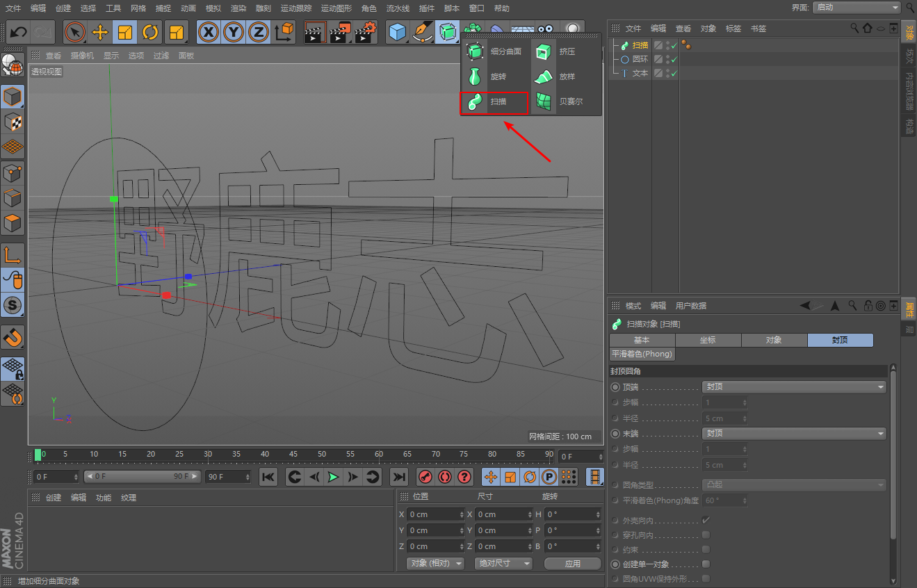This screenshot has width=917, height=588.
Task: Select the 文本 object in object manager
Action: [640, 73]
